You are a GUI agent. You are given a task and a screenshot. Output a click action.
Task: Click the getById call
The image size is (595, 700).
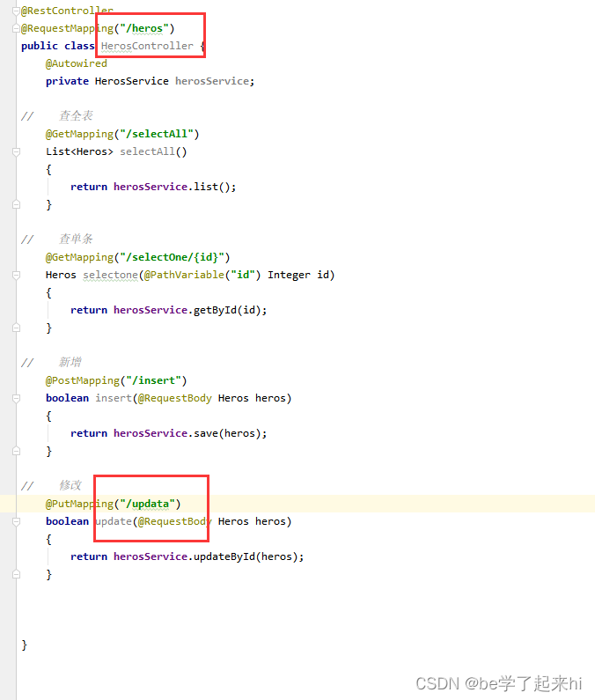point(215,310)
